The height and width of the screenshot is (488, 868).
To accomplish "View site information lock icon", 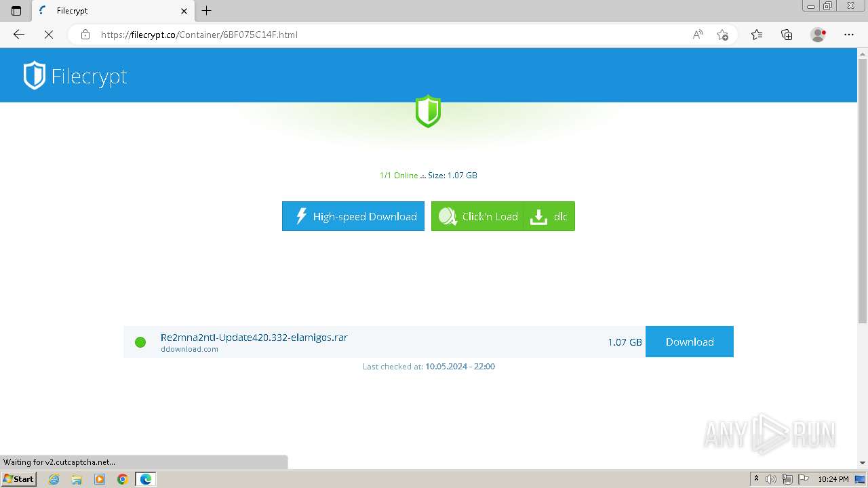I will pyautogui.click(x=85, y=35).
